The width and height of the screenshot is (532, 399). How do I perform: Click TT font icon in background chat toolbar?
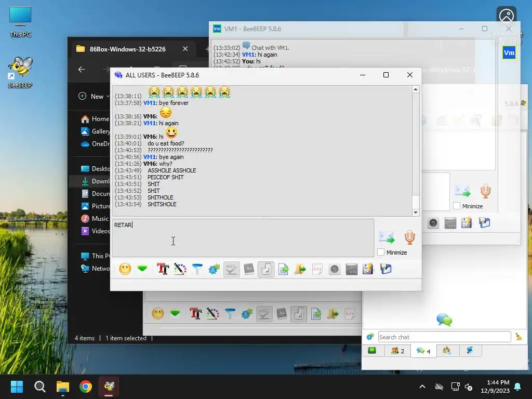coord(196,313)
